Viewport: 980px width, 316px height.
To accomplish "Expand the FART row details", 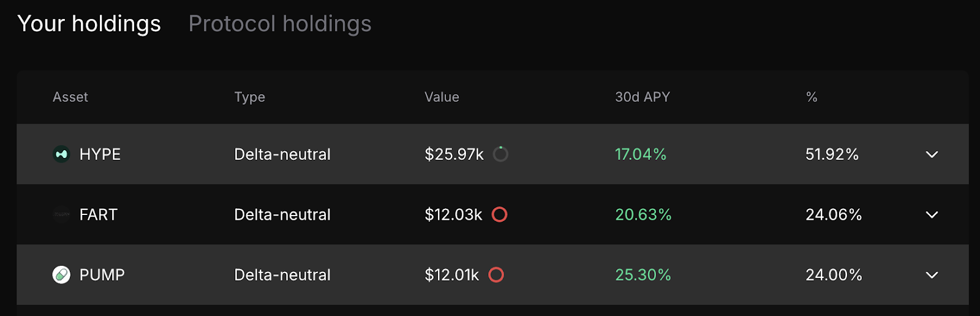I will point(932,215).
